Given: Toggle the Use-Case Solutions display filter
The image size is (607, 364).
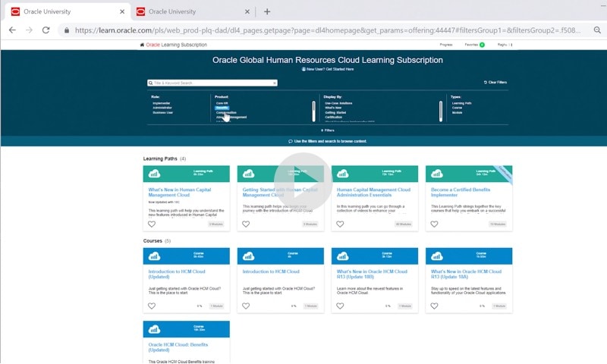Looking at the screenshot, I should pos(338,103).
